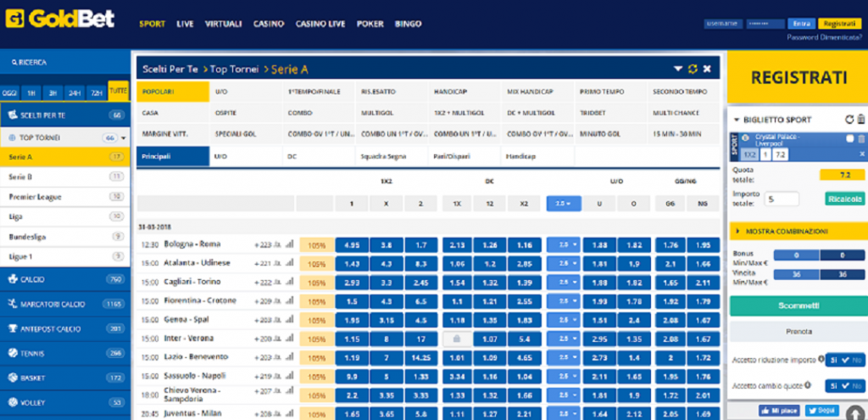The height and width of the screenshot is (420, 868).
Task: Open the Virtuali menu
Action: click(223, 24)
